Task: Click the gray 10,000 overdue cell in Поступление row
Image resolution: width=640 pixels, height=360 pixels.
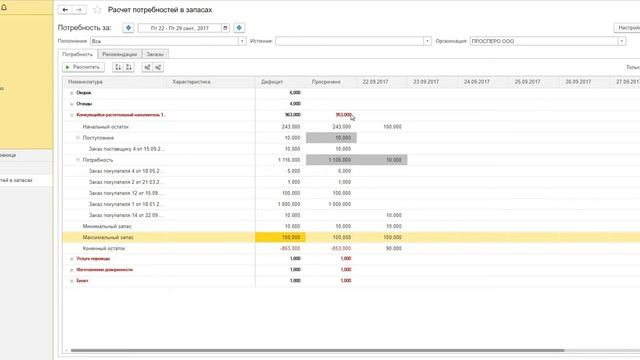Action: click(331, 138)
